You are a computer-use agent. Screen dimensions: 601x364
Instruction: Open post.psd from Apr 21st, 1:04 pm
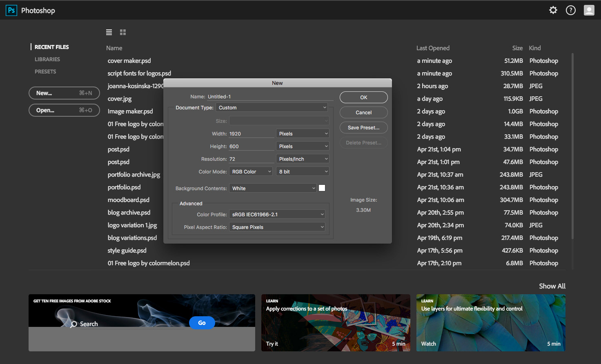pos(118,149)
